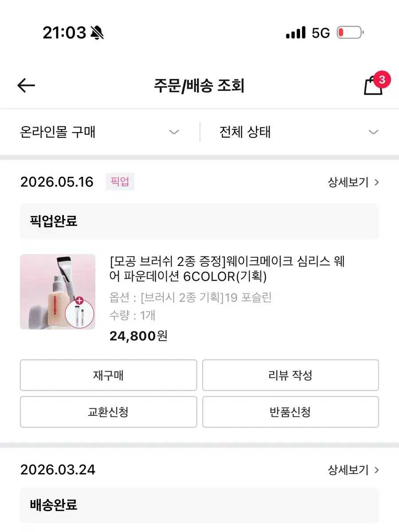Tap the 픽업완료 status bar
The height and width of the screenshot is (532, 399).
pos(199,221)
